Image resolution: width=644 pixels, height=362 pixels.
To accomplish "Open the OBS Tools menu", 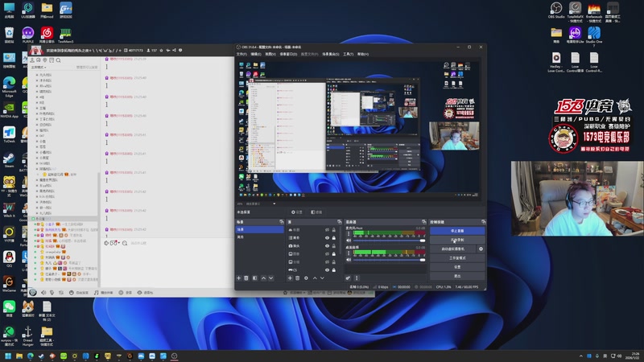I will pyautogui.click(x=348, y=54).
